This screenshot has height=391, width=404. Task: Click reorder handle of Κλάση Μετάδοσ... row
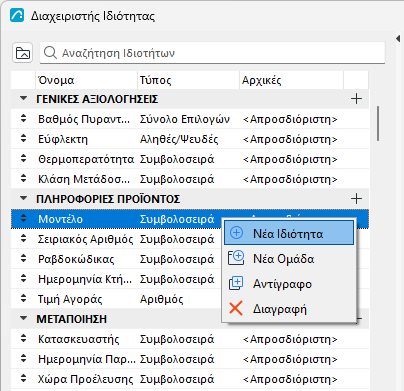23,179
